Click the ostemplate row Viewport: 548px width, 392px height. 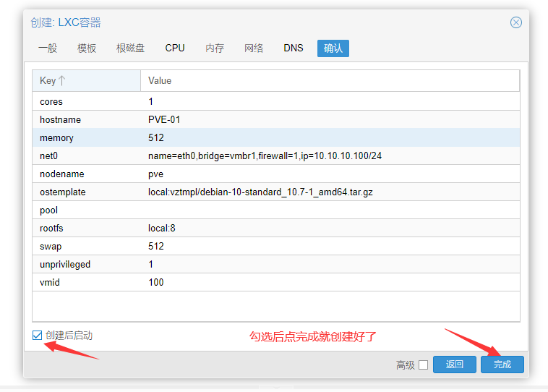click(275, 192)
